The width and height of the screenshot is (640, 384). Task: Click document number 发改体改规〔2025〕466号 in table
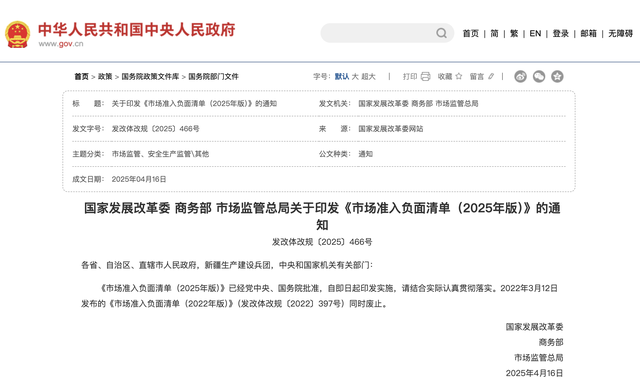(156, 129)
